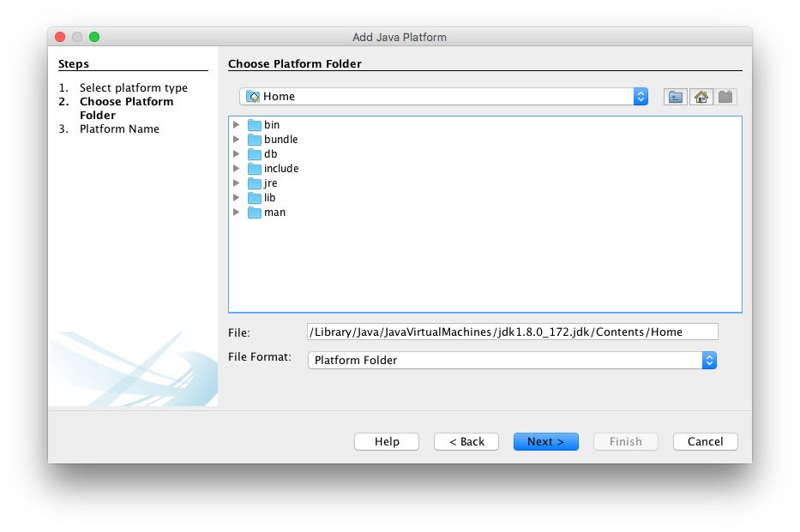Select the jre folder icon
The height and width of the screenshot is (532, 800).
coord(255,183)
